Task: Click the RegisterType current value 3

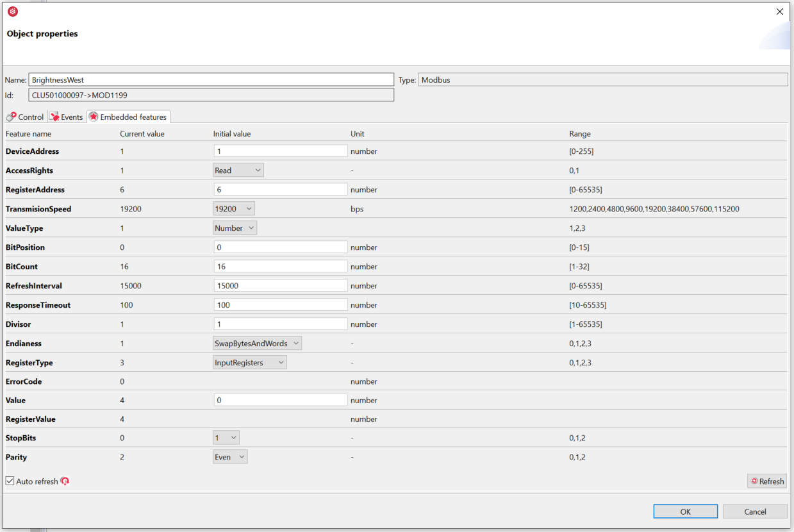Action: click(x=122, y=363)
